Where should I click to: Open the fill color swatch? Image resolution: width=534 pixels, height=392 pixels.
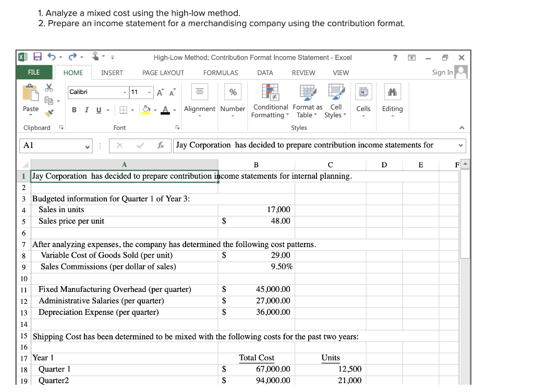pos(145,109)
